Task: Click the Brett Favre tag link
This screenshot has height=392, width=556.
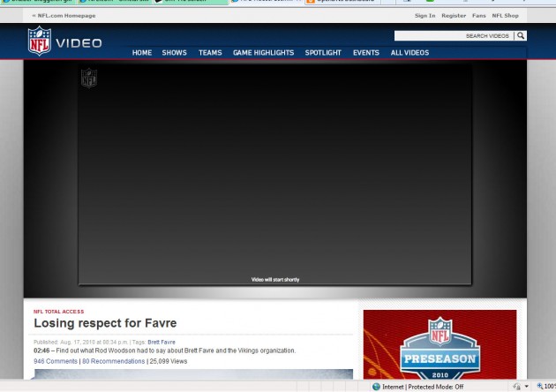Action: (162, 343)
